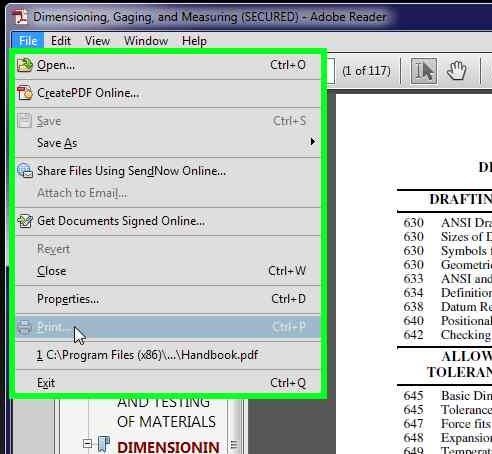This screenshot has width=492, height=454.
Task: Click the Adobe Reader title bar icon
Action: click(20, 17)
